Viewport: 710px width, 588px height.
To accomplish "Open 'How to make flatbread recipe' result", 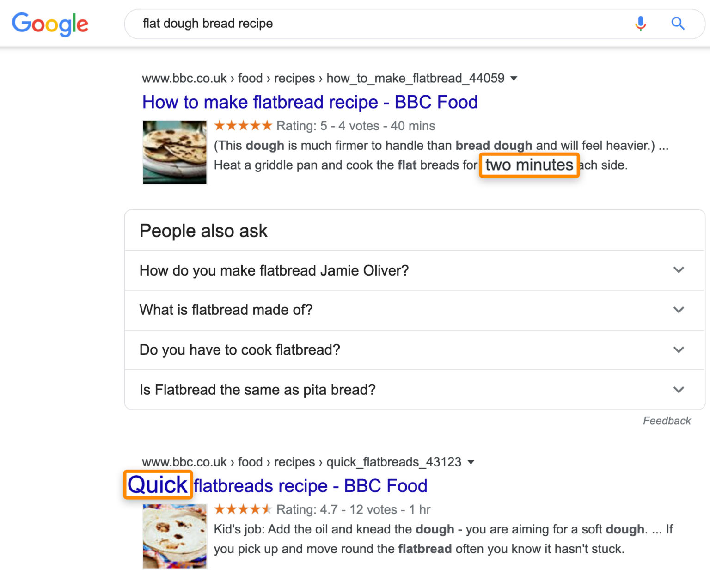I will click(310, 102).
